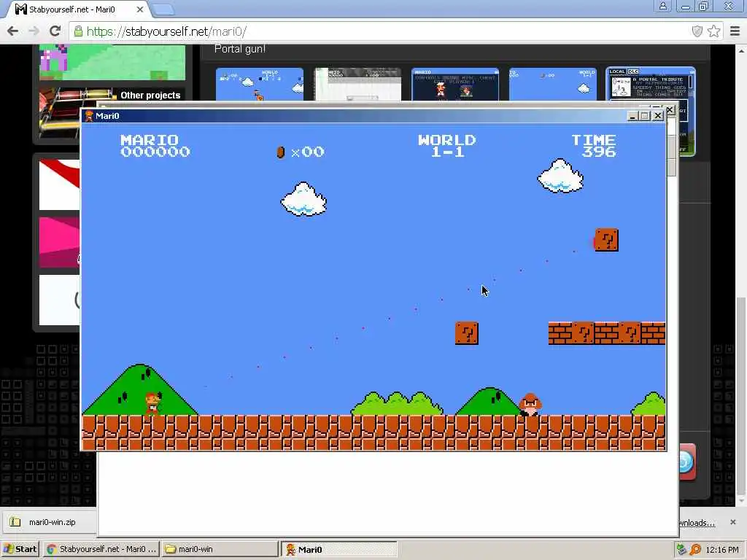Click right question block in brick row
The image size is (747, 560).
(x=630, y=333)
